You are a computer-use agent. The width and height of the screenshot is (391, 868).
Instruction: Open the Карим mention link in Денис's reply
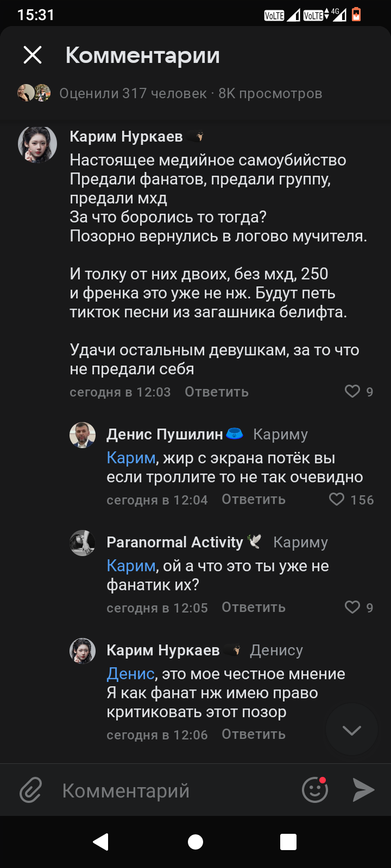point(131,458)
